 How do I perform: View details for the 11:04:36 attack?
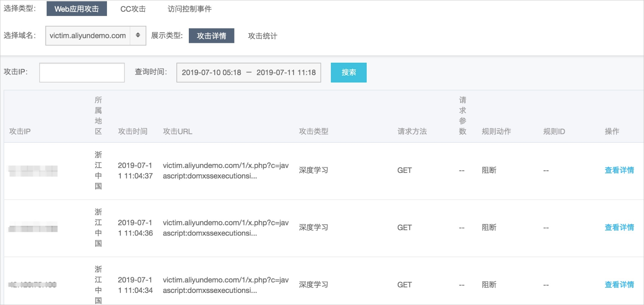(619, 227)
